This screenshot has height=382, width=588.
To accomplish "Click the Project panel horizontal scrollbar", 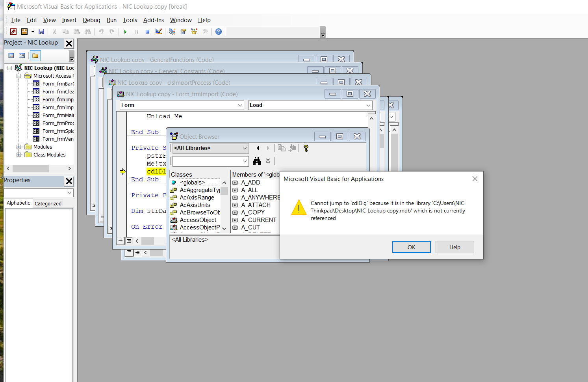I will coord(39,169).
